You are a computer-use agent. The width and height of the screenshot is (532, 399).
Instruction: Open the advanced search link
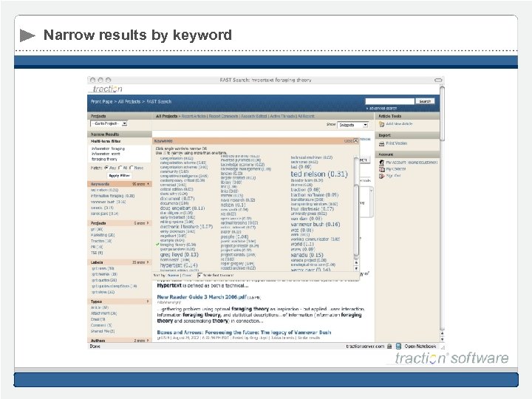383,108
